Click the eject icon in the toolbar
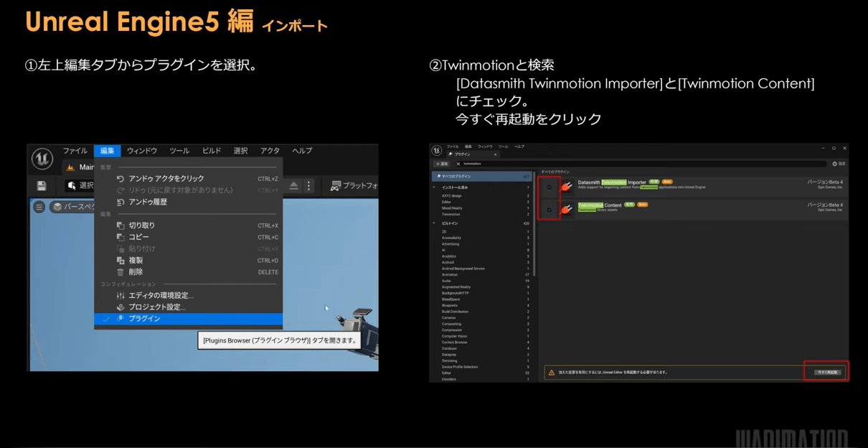 (294, 186)
